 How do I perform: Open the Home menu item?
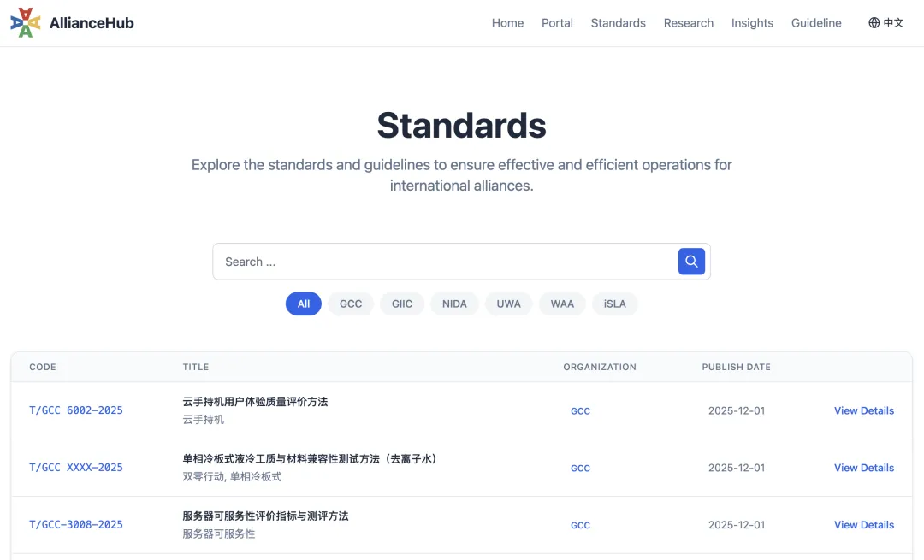point(507,23)
